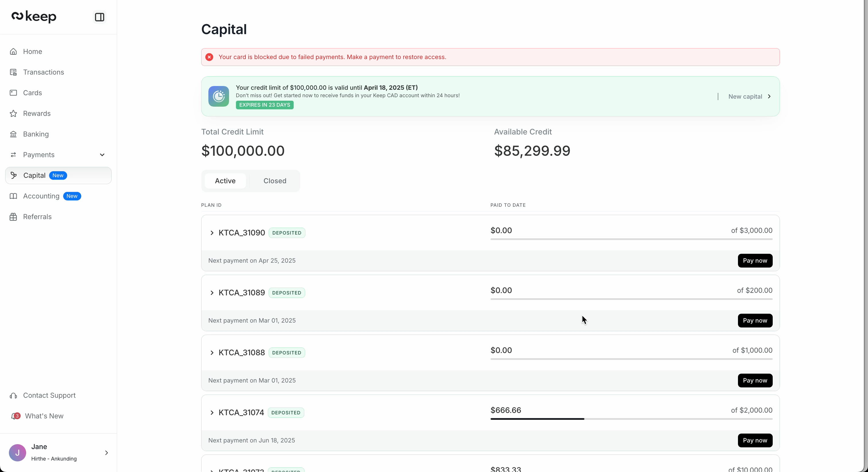Pay now for plan KTCA_31089

point(754,321)
